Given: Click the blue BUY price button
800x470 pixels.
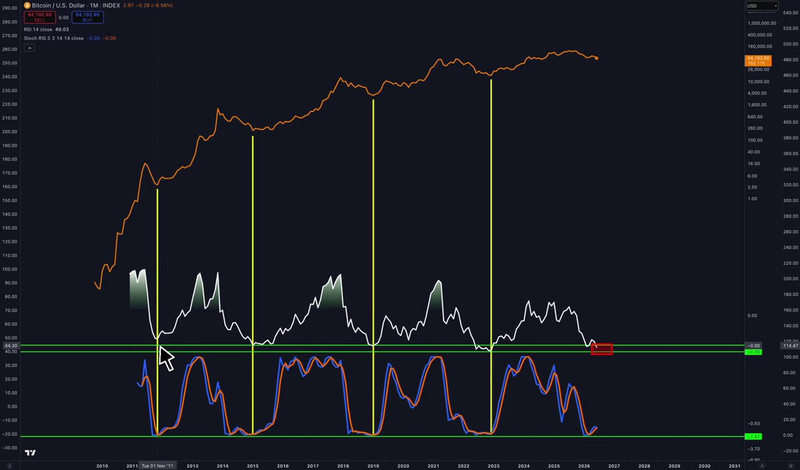Looking at the screenshot, I should point(87,17).
